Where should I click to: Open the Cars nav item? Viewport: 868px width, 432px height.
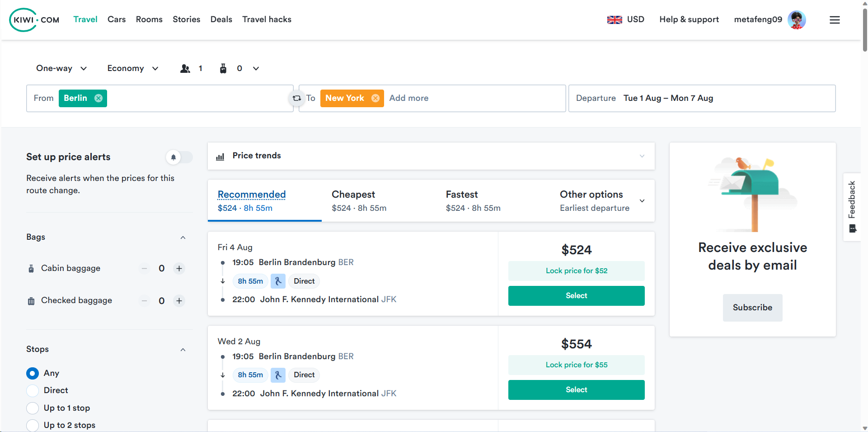[x=117, y=19]
